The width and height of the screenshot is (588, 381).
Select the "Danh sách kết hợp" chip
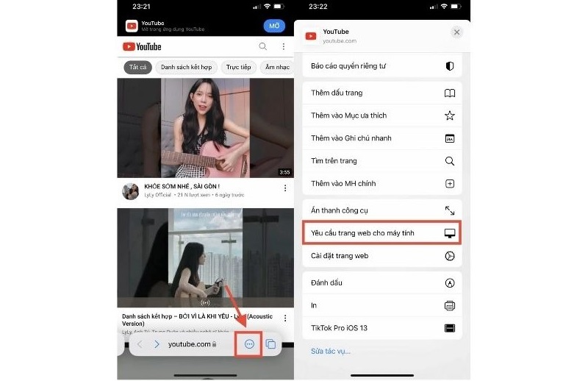tap(186, 67)
